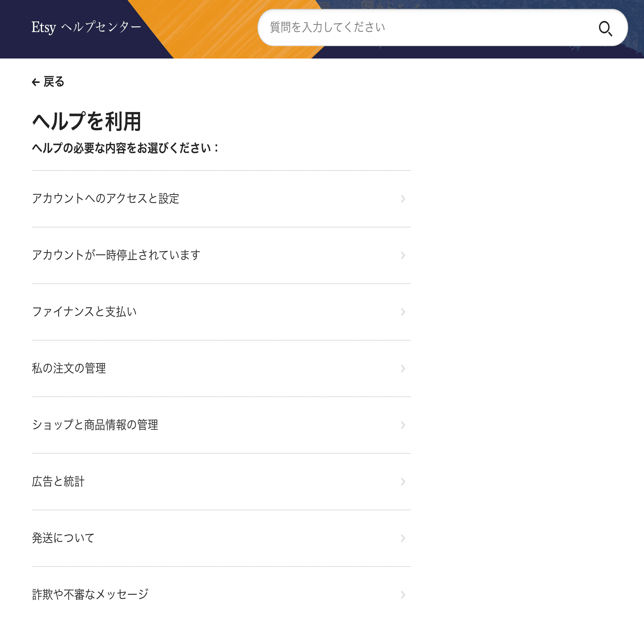Screen dimensions: 644x644
Task: Select the ファイナンスと支払い category
Action: [84, 312]
